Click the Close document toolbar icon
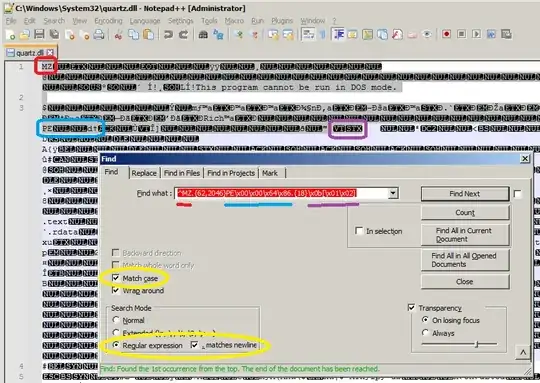540x383 pixels. 70,34
